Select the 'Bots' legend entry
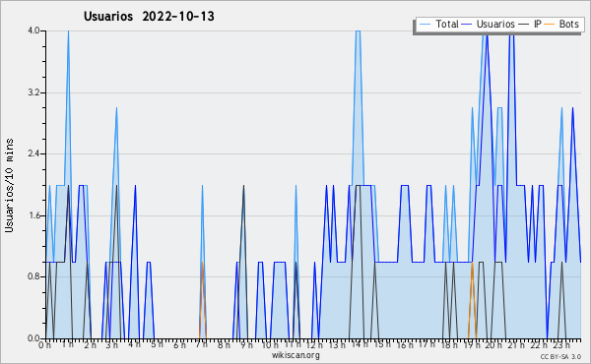 [x=568, y=24]
